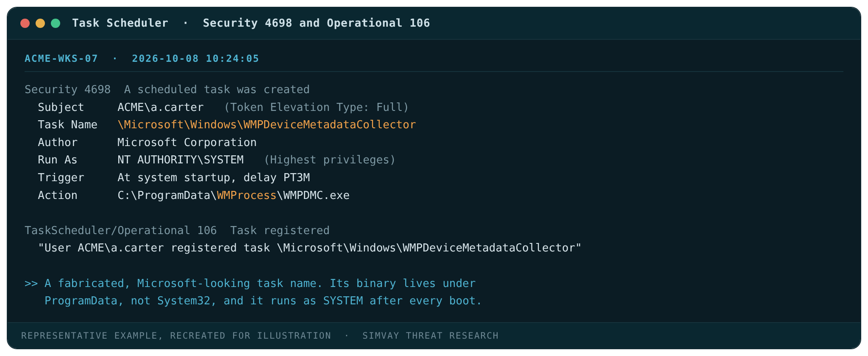
Task: Click the hostname "ACME-WKS-07"
Action: pos(61,58)
